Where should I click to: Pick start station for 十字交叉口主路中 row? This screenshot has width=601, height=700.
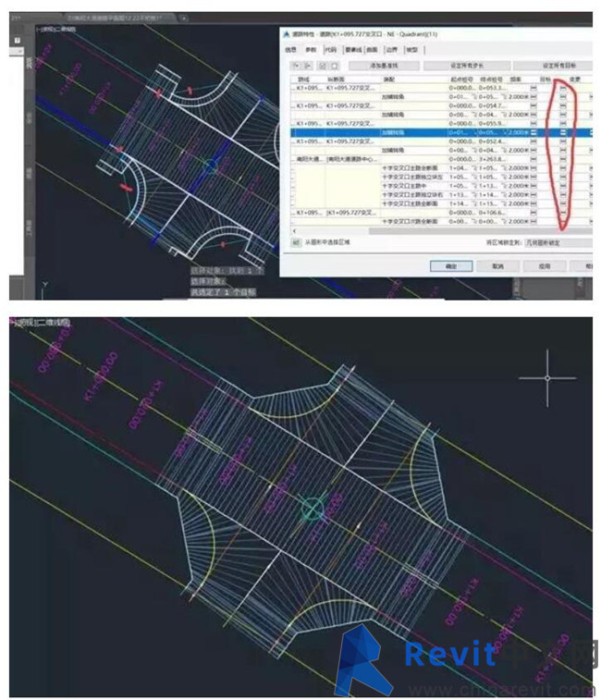point(475,186)
